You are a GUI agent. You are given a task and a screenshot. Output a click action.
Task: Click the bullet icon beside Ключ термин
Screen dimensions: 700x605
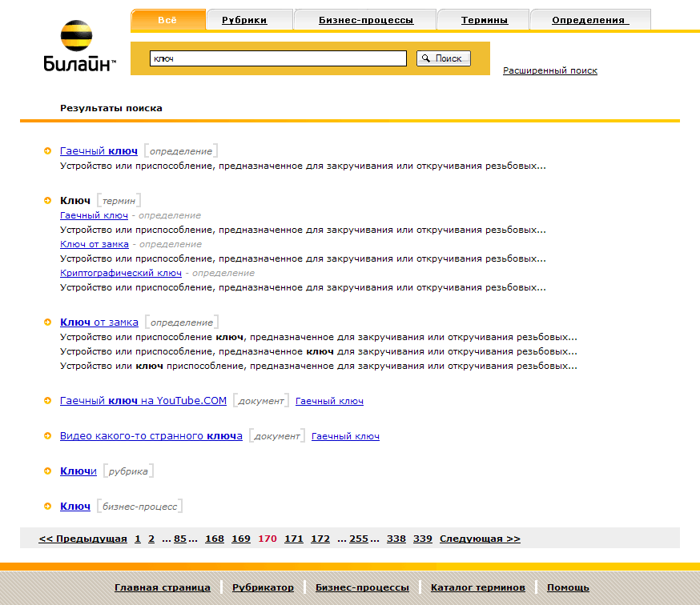coord(47,200)
